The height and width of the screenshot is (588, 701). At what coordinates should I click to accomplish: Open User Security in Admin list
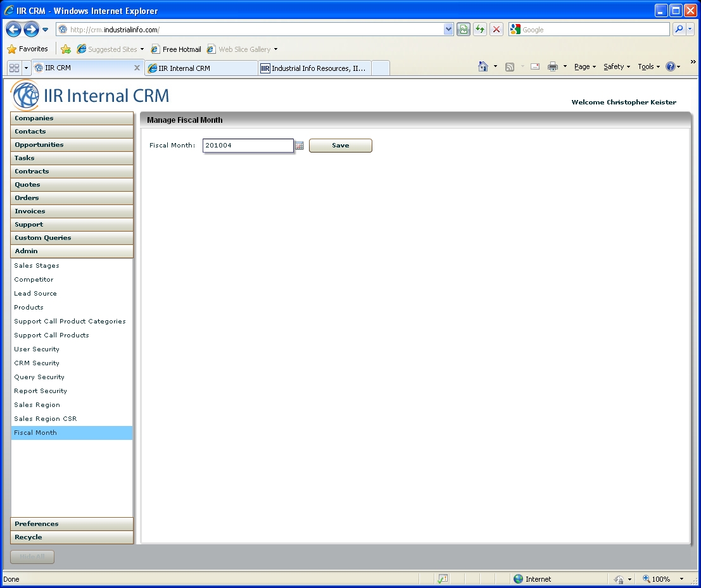coord(37,349)
